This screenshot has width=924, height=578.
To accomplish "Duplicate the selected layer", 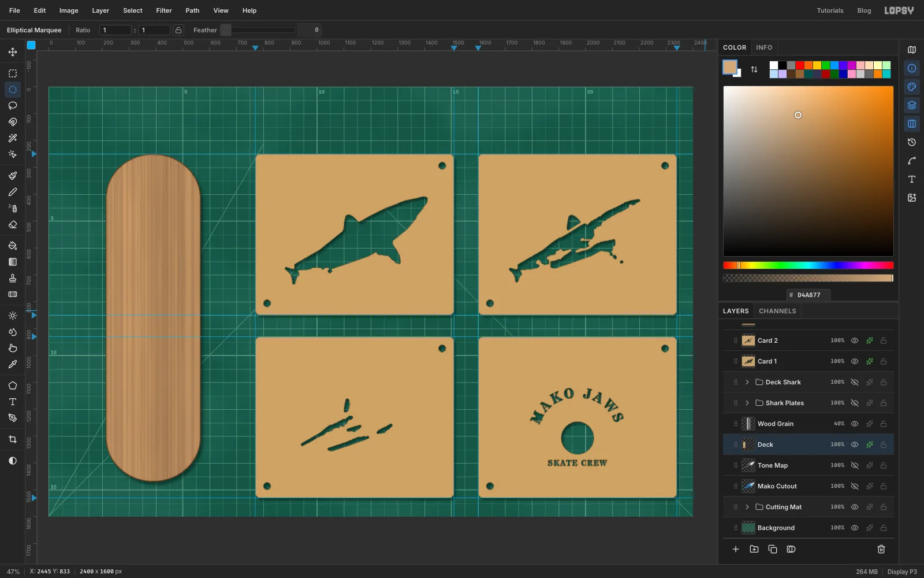I will (x=773, y=549).
